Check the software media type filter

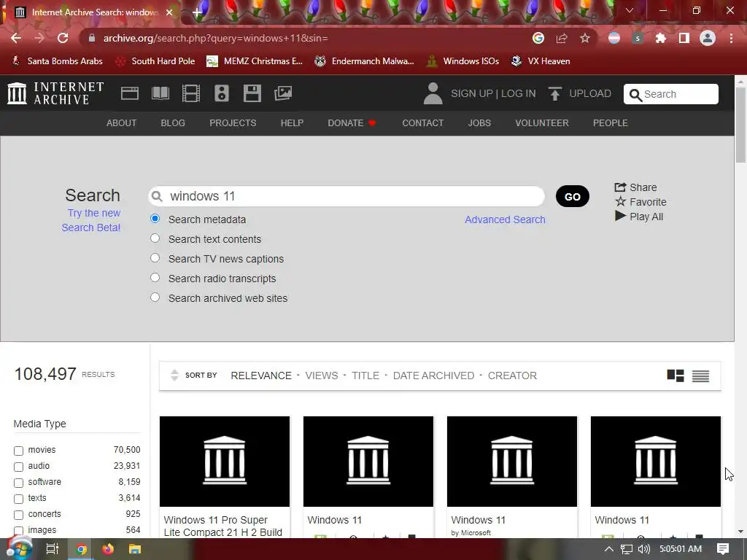(x=18, y=483)
